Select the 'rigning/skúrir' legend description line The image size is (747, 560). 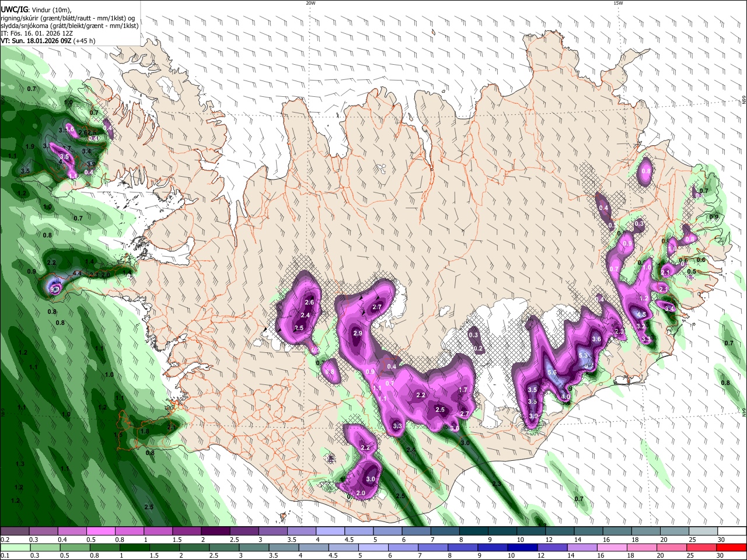coord(68,18)
